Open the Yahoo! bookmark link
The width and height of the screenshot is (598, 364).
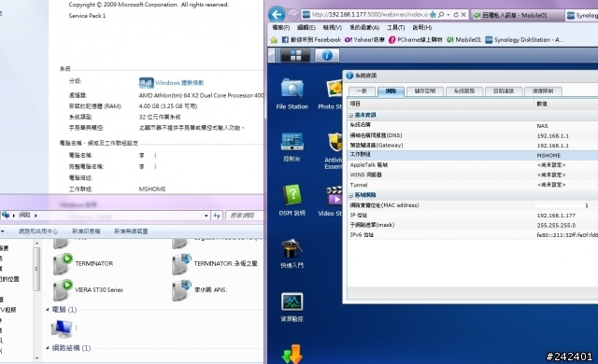(x=364, y=39)
